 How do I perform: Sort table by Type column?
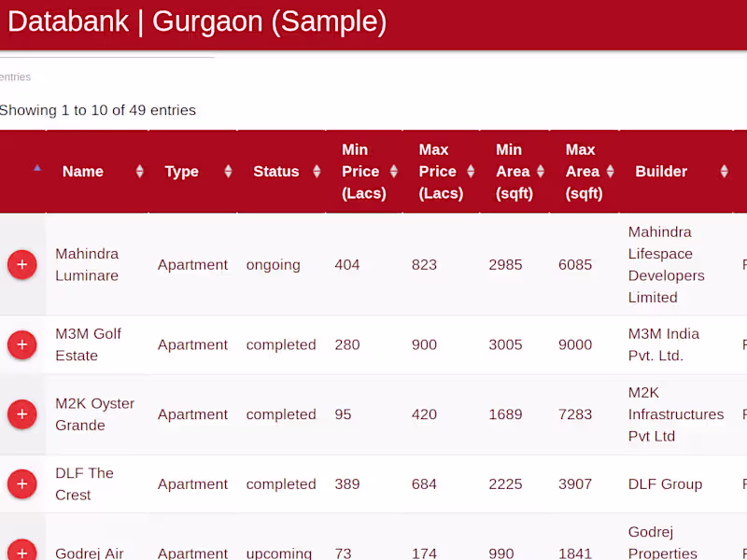pos(193,172)
